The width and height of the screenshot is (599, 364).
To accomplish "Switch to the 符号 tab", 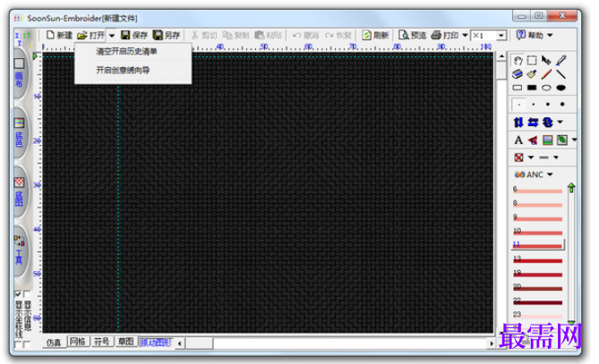I will (x=101, y=342).
